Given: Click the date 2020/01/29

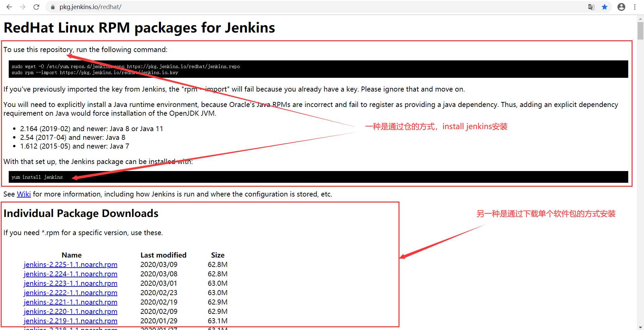Looking at the screenshot, I should 159,321.
